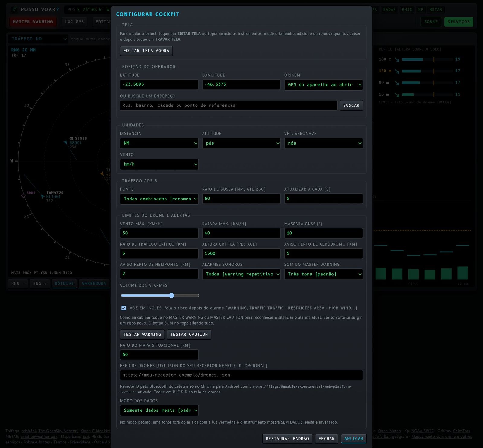The image size is (483, 448).
Task: Focus the Longitude input field
Action: [x=241, y=84]
